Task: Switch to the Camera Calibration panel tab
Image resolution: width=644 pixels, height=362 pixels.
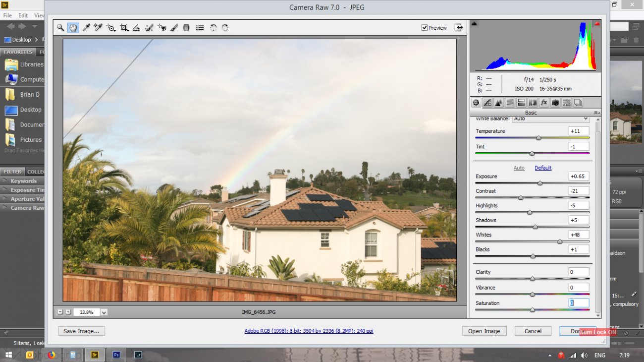Action: (555, 103)
